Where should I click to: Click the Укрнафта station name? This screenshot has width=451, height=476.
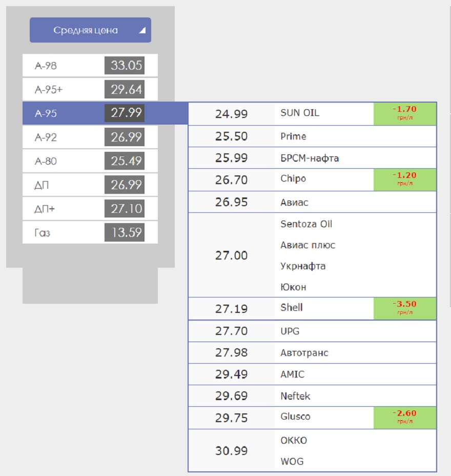click(303, 266)
